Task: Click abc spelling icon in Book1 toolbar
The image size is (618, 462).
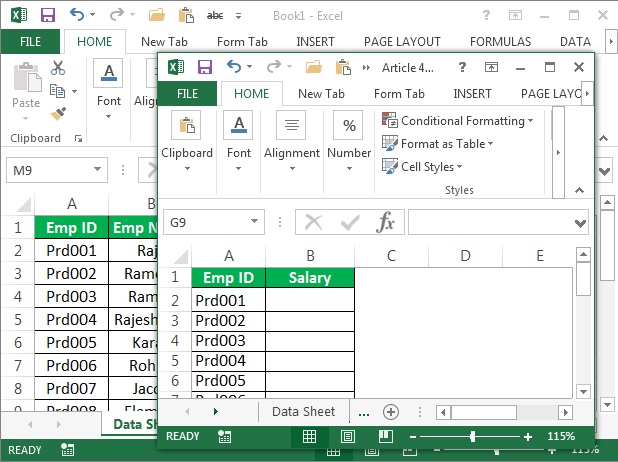Action: (x=215, y=15)
